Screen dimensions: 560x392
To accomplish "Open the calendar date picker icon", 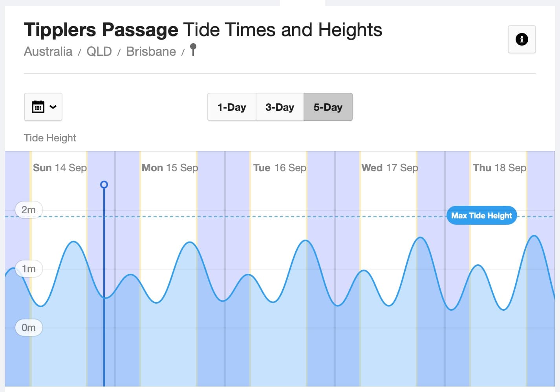I will tap(38, 107).
